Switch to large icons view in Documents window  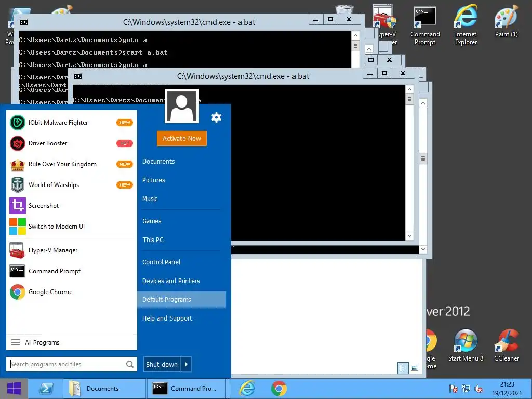coord(415,368)
